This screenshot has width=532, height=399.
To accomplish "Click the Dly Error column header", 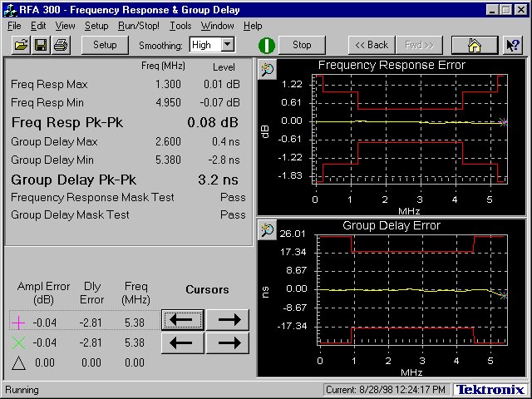I will tap(92, 293).
